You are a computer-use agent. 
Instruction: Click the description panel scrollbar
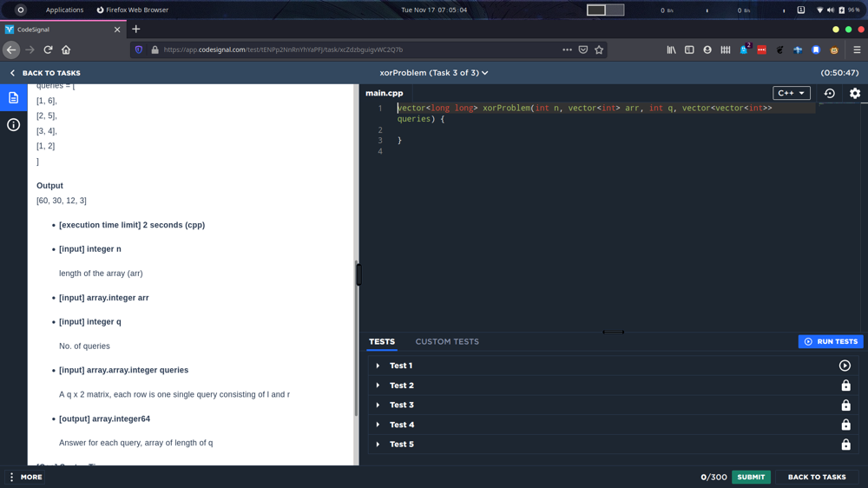point(356,338)
